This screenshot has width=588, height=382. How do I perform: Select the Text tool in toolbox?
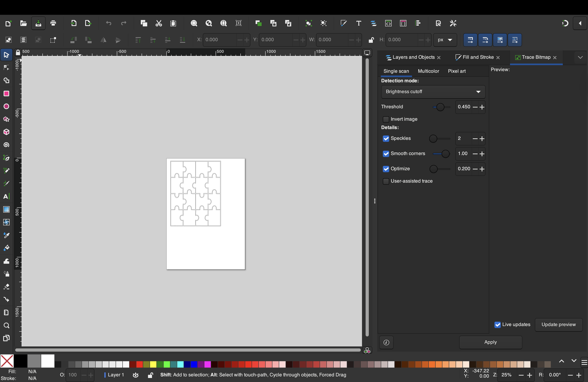(x=6, y=196)
